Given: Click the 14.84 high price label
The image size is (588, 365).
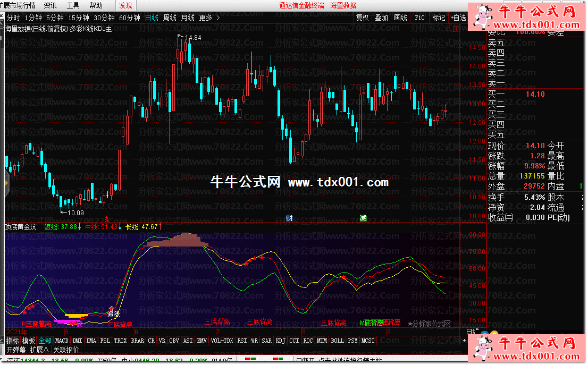Looking at the screenshot, I should coord(193,38).
